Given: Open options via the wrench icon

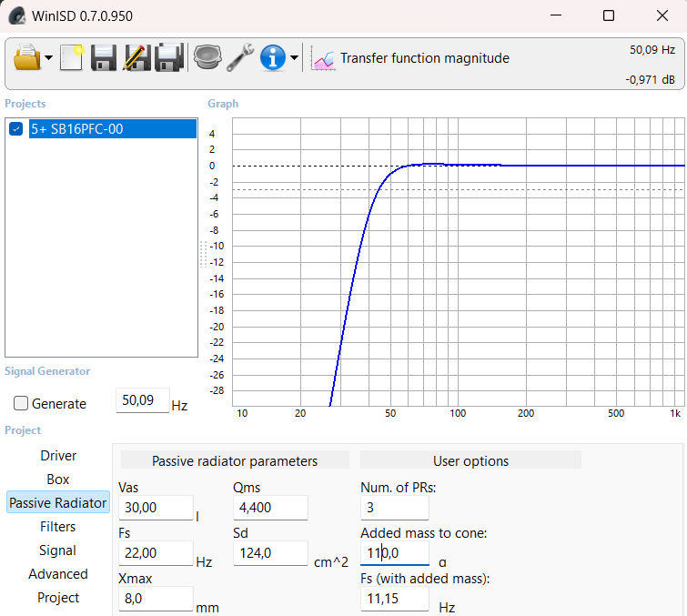Looking at the screenshot, I should (240, 57).
